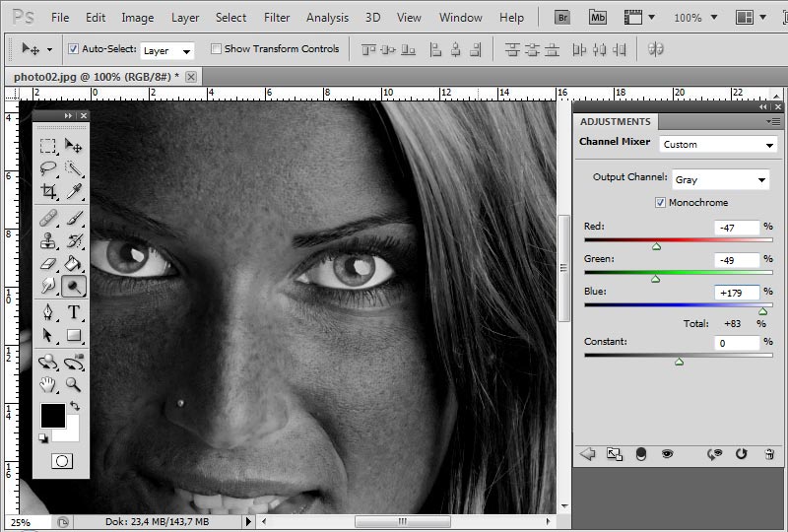Activate the Zoom magnifier tool
788x532 pixels.
pyautogui.click(x=74, y=384)
